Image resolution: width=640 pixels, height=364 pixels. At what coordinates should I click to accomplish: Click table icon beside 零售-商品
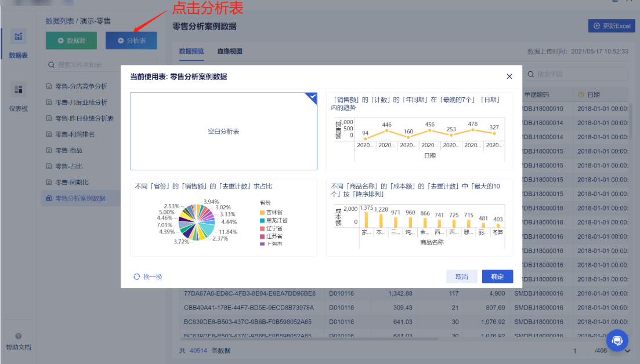[x=49, y=150]
